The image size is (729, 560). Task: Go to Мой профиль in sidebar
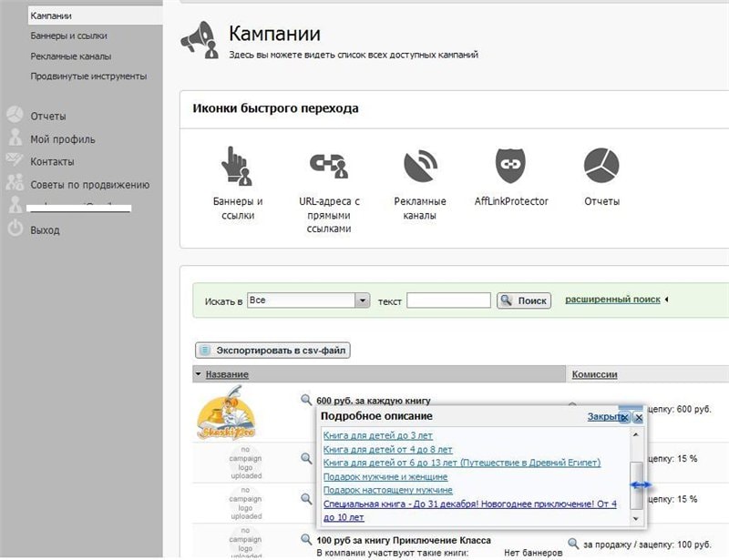62,139
